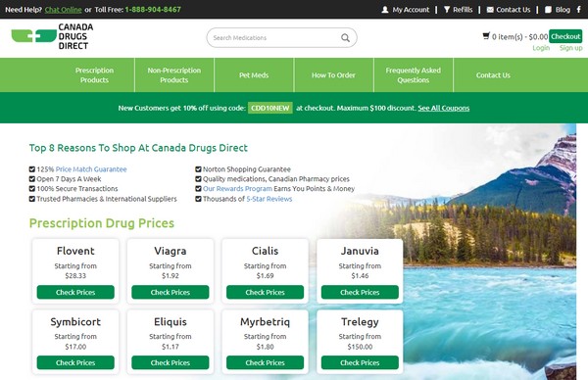The image size is (588, 380).
Task: Open Price Match Guarantee link
Action: (x=91, y=169)
